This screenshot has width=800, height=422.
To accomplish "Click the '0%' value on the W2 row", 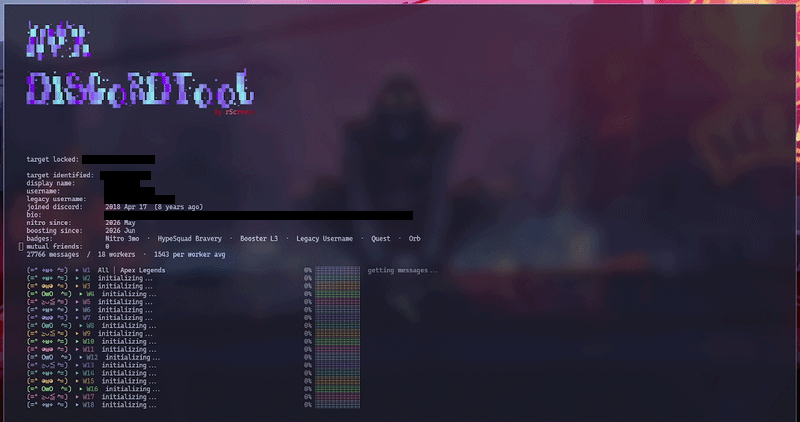I will coord(308,278).
